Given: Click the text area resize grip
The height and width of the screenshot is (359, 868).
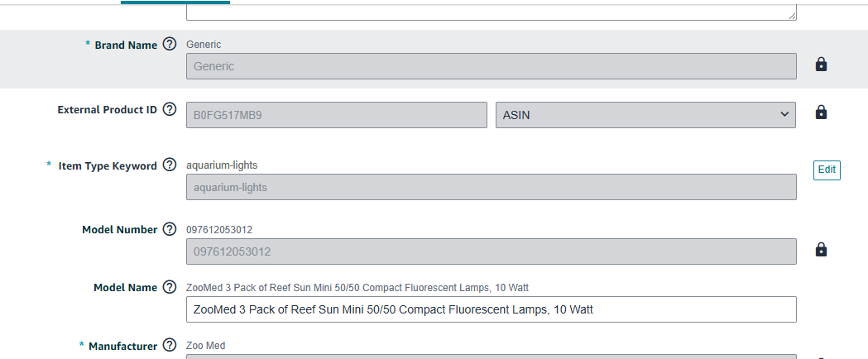Looking at the screenshot, I should coord(793,17).
